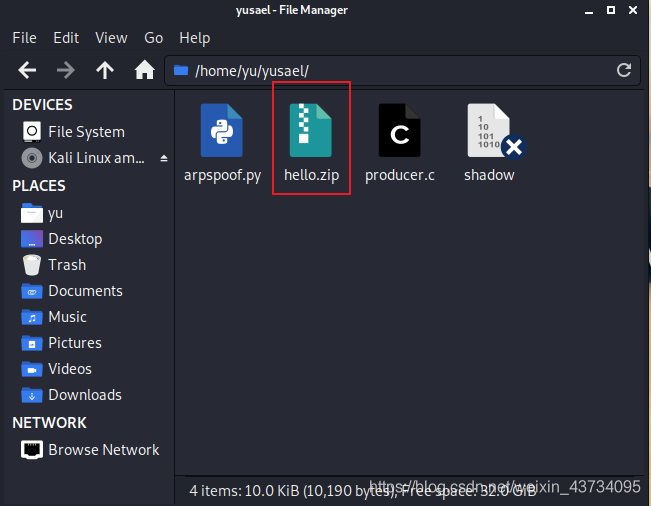Click the Music folder icon

[32, 317]
